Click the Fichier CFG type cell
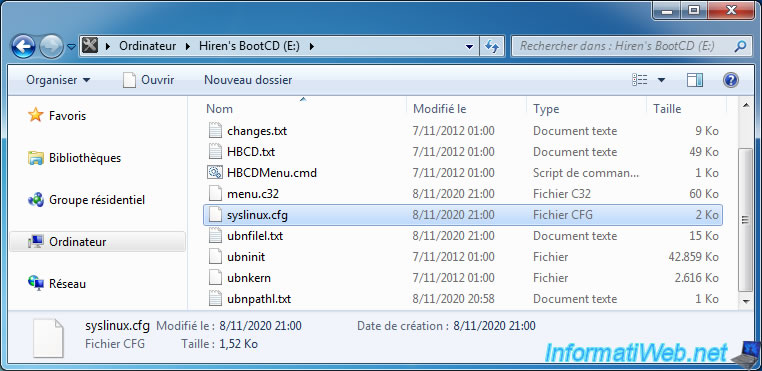762x371 pixels. (x=562, y=215)
